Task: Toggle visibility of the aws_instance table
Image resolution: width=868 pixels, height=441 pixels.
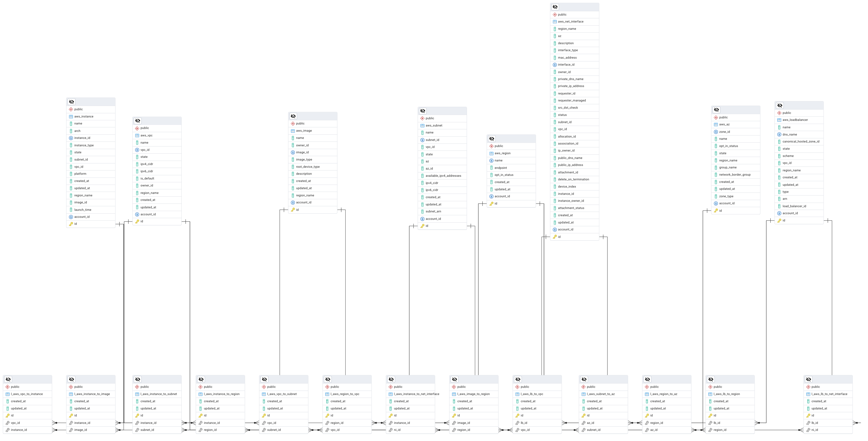Action: tap(71, 102)
